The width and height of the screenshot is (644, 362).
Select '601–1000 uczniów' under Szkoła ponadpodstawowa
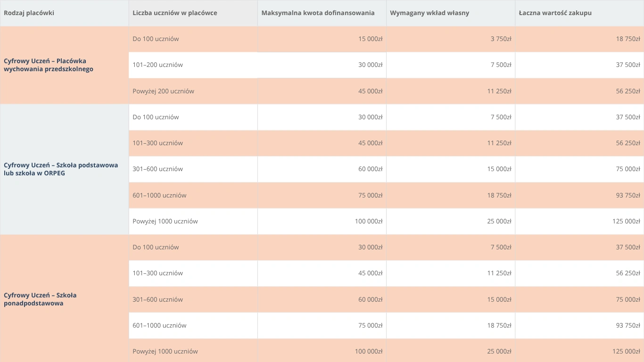(193, 325)
